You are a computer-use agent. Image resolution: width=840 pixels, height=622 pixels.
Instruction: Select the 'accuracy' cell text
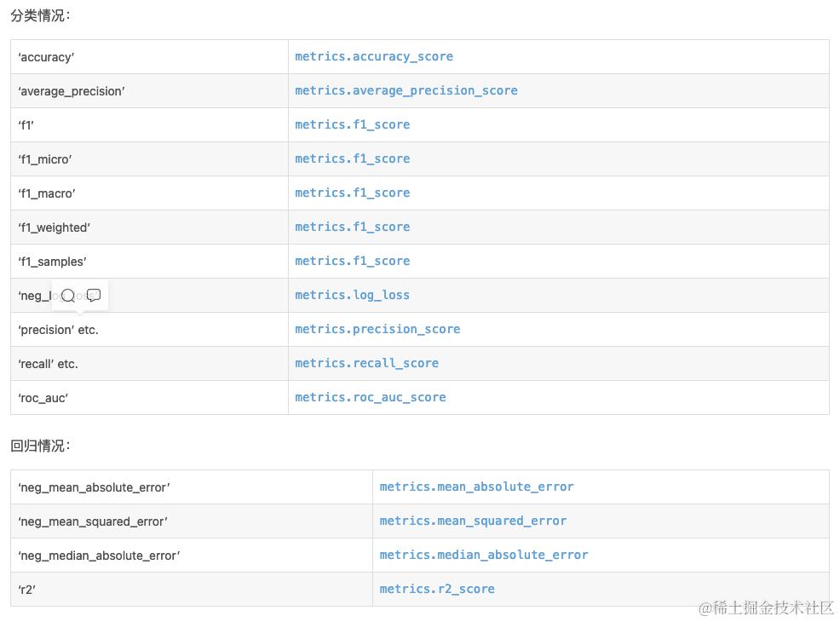pos(46,57)
